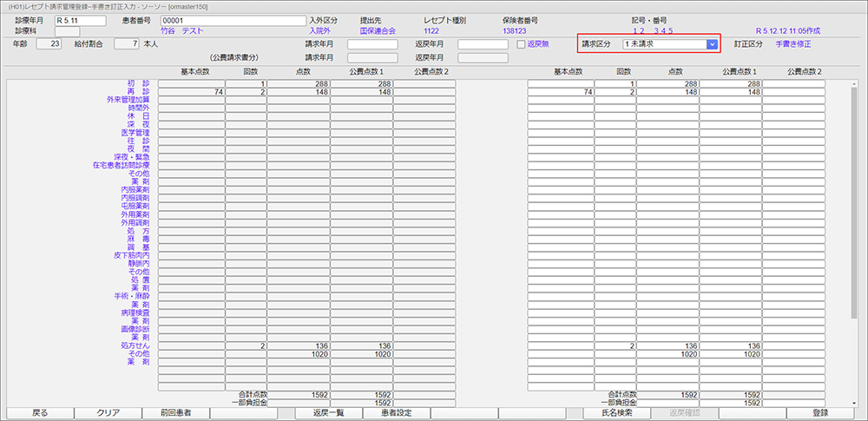Click left その他 点数 cell showing 1020
The image size is (868, 421).
[299, 354]
